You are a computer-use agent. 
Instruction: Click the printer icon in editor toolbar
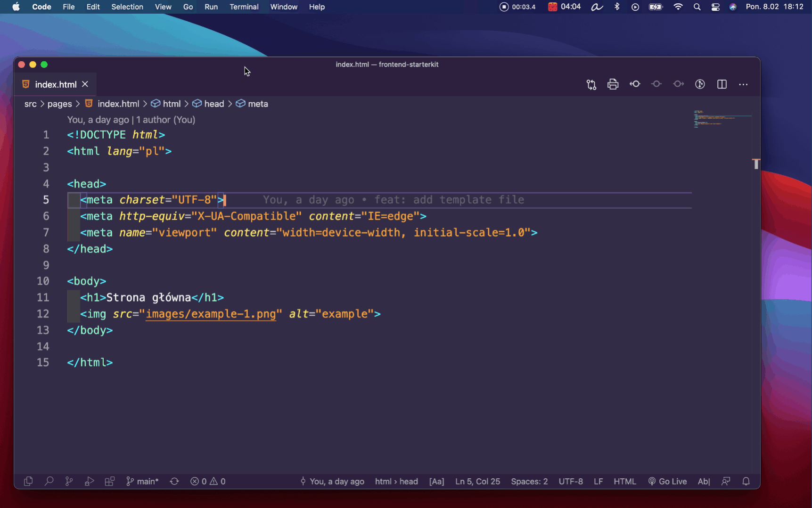click(x=613, y=84)
